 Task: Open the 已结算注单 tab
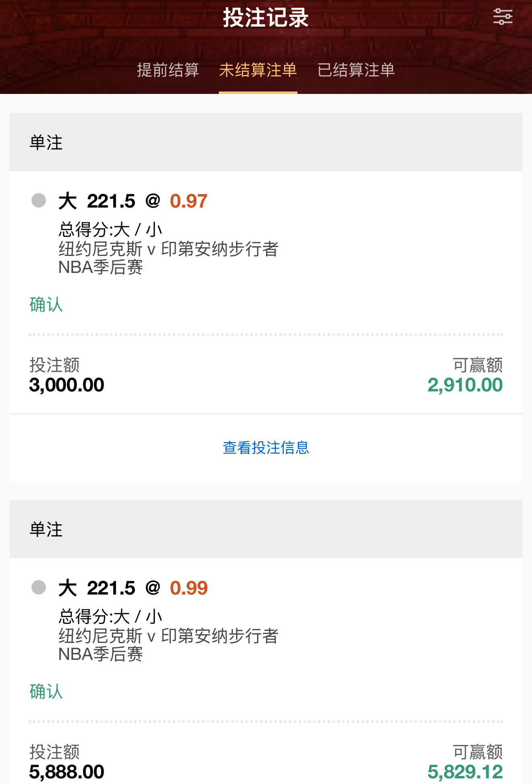coord(356,70)
